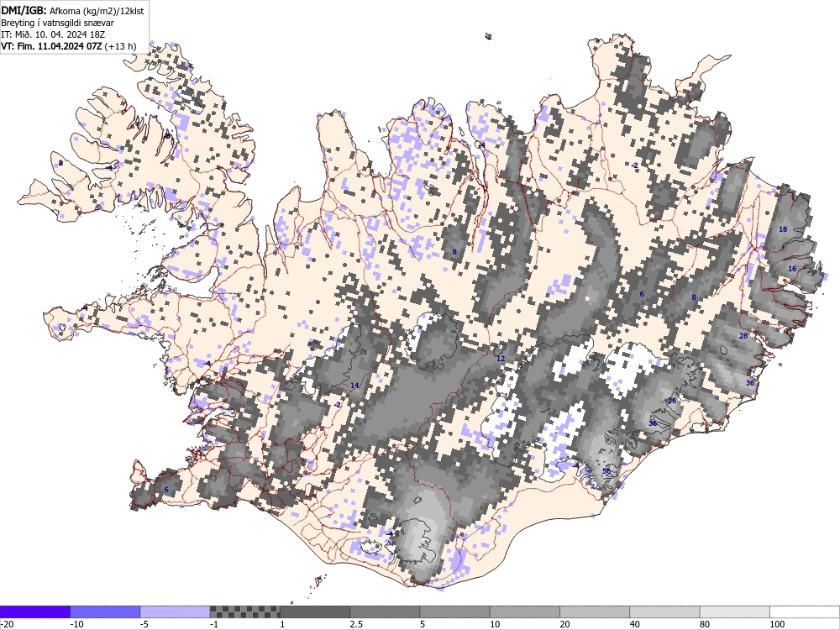
Task: Click the '-10' legend scale label
Action: pos(76,624)
